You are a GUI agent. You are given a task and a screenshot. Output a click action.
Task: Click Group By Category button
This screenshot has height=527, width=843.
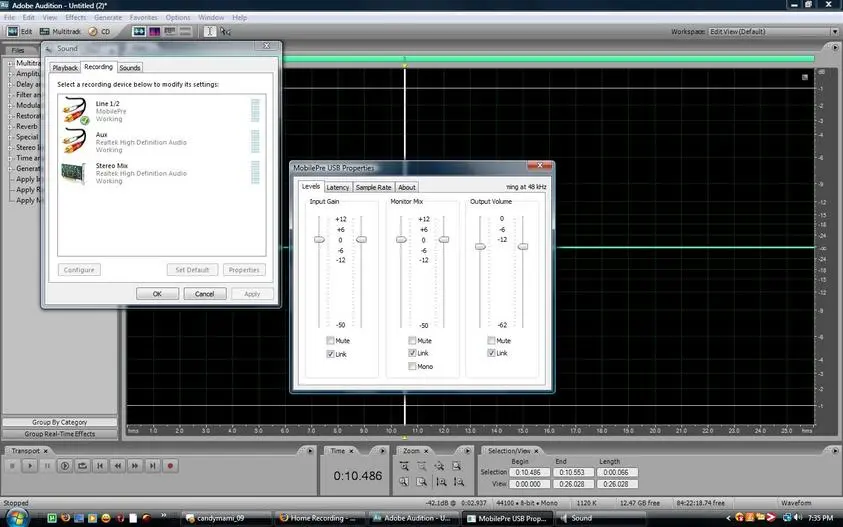pos(60,422)
